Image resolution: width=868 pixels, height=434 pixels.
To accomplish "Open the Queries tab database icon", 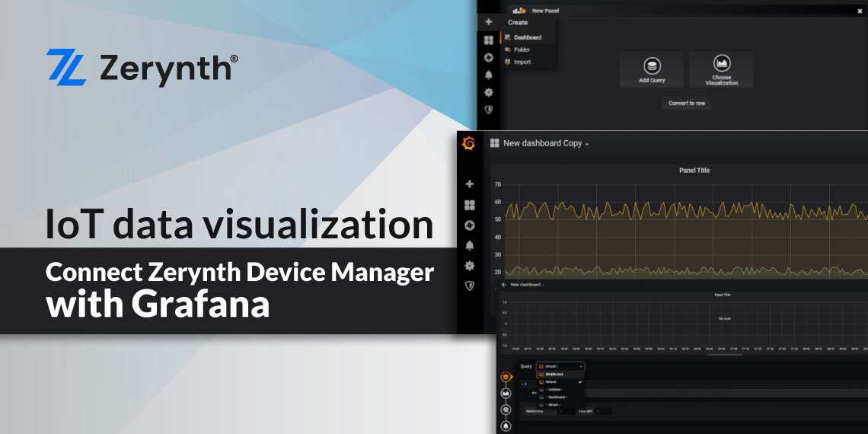I will point(506,377).
